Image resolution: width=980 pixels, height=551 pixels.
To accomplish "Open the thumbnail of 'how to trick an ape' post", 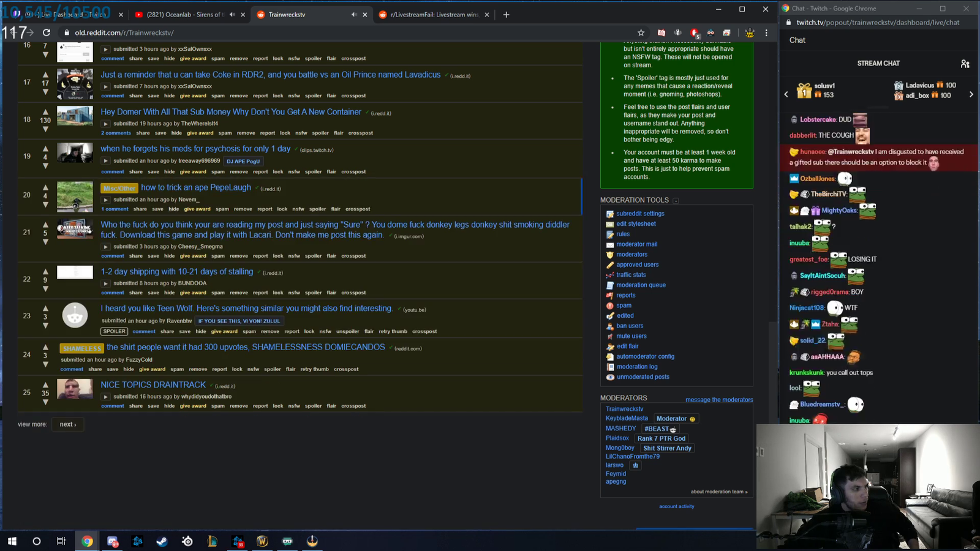I will point(75,197).
